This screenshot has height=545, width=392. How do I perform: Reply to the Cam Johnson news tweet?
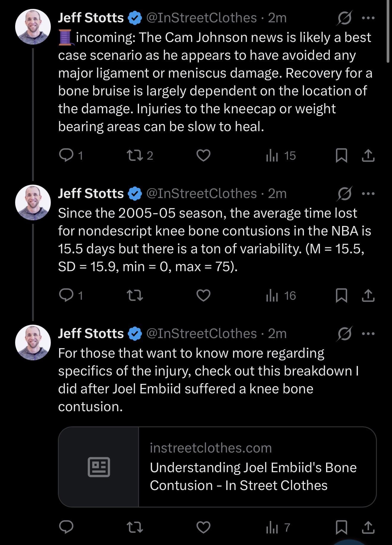tap(66, 155)
